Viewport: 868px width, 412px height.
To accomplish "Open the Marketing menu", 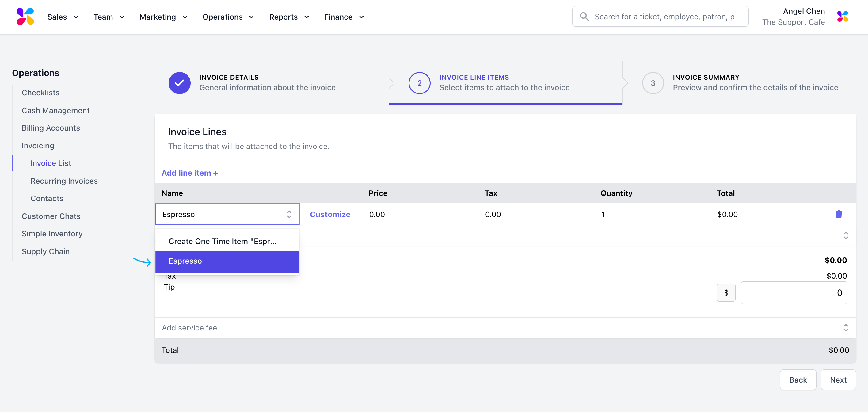I will (163, 17).
